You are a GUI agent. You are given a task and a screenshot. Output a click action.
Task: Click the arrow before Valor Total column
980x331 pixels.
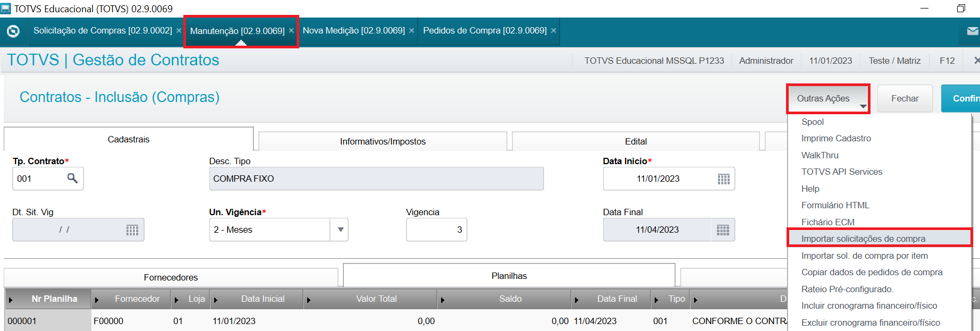click(x=309, y=300)
